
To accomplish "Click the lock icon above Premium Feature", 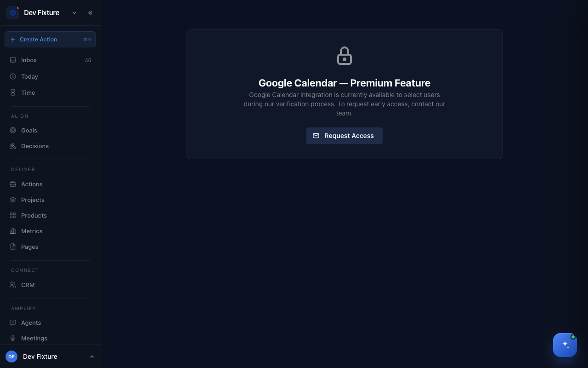I will (345, 56).
